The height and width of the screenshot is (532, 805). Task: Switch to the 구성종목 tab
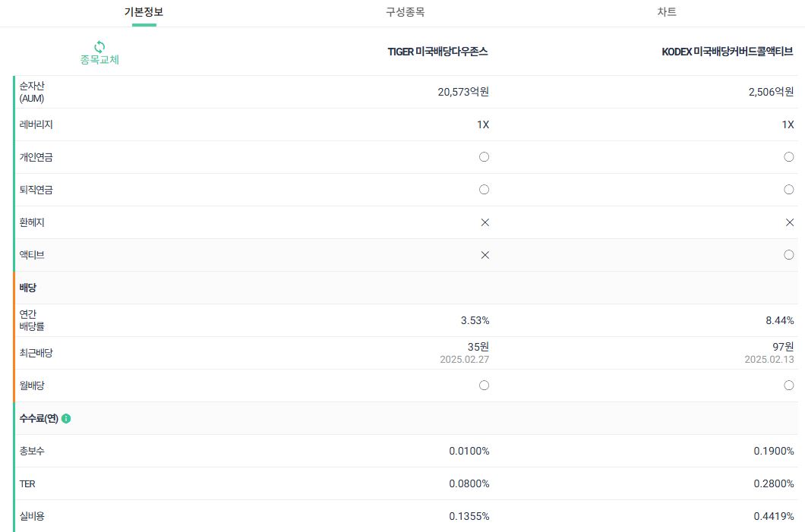click(x=405, y=12)
